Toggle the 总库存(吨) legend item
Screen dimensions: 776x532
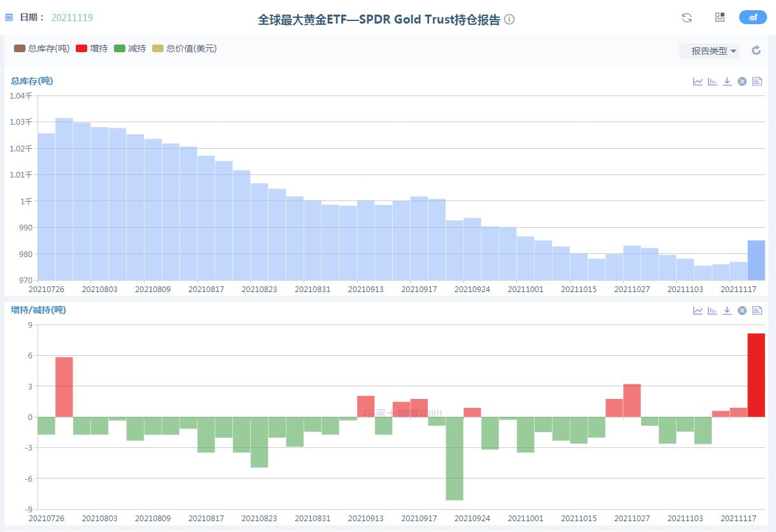click(x=42, y=48)
